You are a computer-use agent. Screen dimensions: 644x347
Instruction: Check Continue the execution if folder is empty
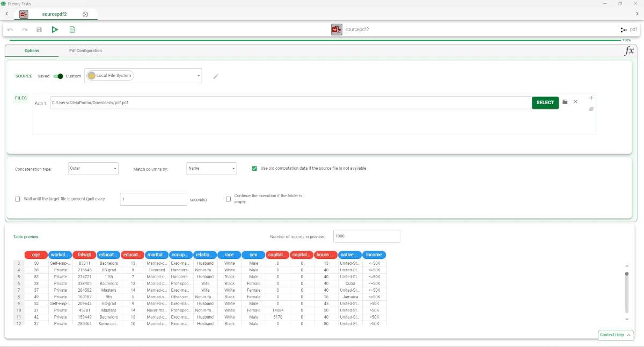(228, 199)
